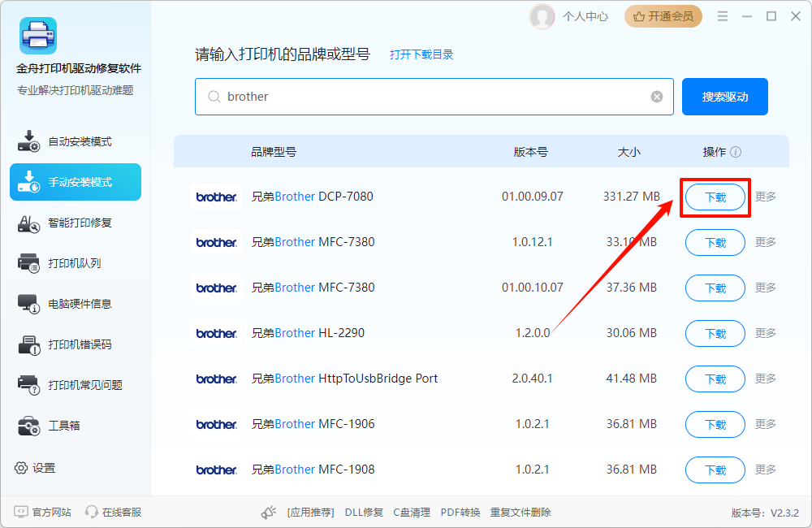This screenshot has height=528, width=812.
Task: Expand 更多 options for Brother HL-2290
Action: point(765,333)
